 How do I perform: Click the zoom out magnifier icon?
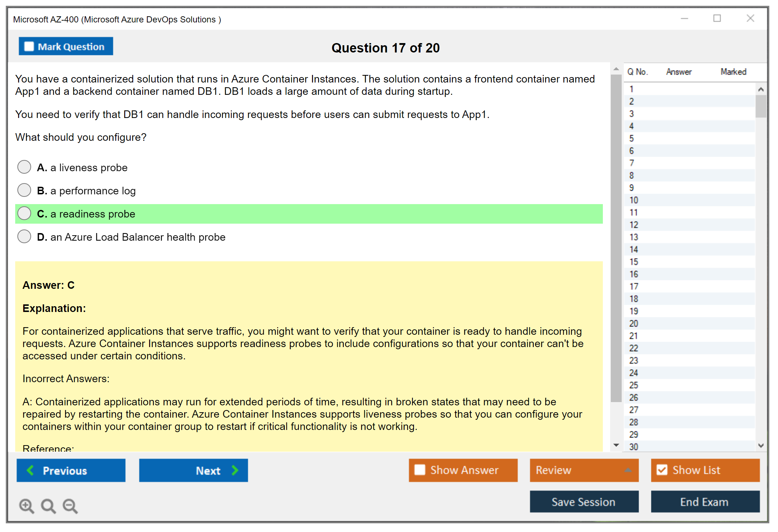click(x=70, y=506)
